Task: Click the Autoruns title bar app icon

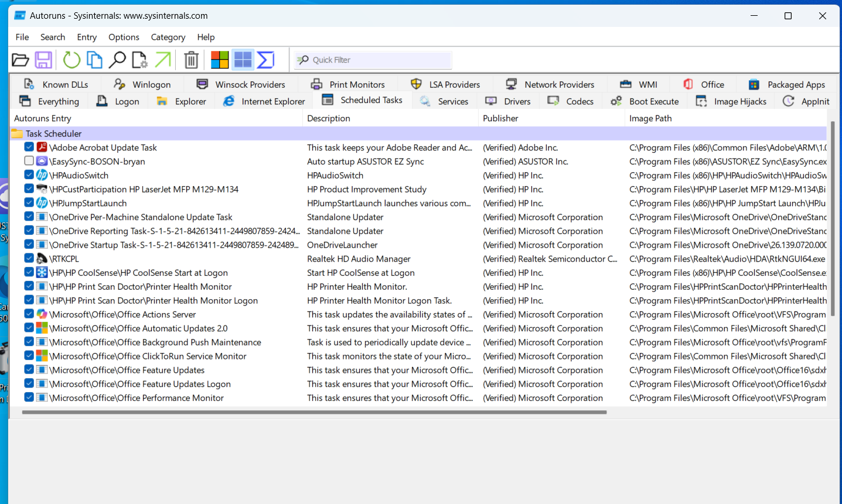Action: point(20,16)
